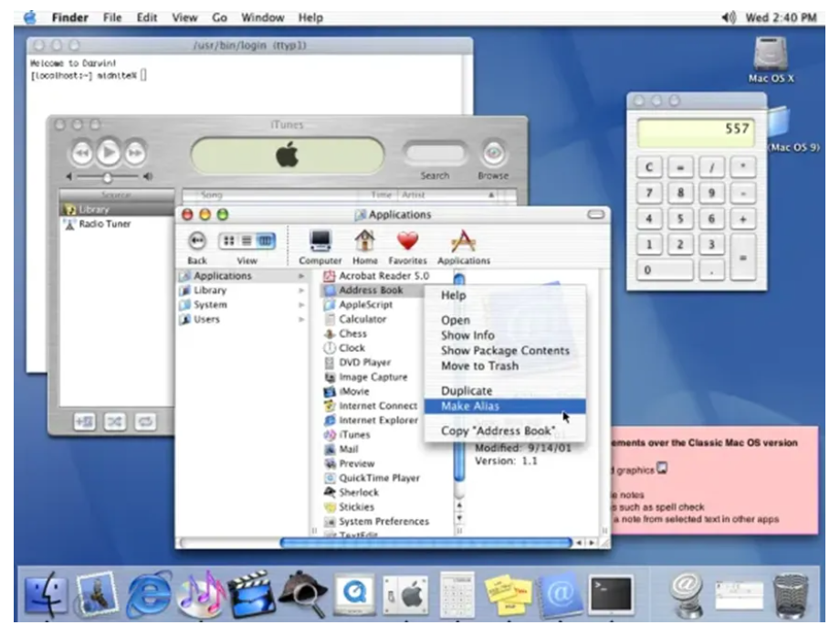This screenshot has width=840, height=625.
Task: Select Radio Tuner in iTunes source list
Action: [104, 224]
